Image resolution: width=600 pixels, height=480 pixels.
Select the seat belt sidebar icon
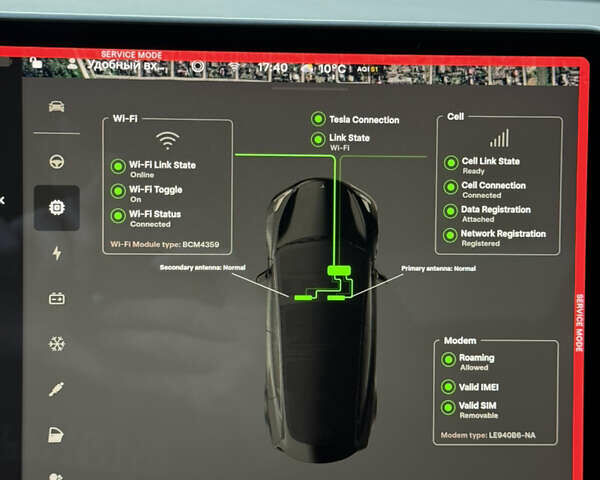point(57,389)
